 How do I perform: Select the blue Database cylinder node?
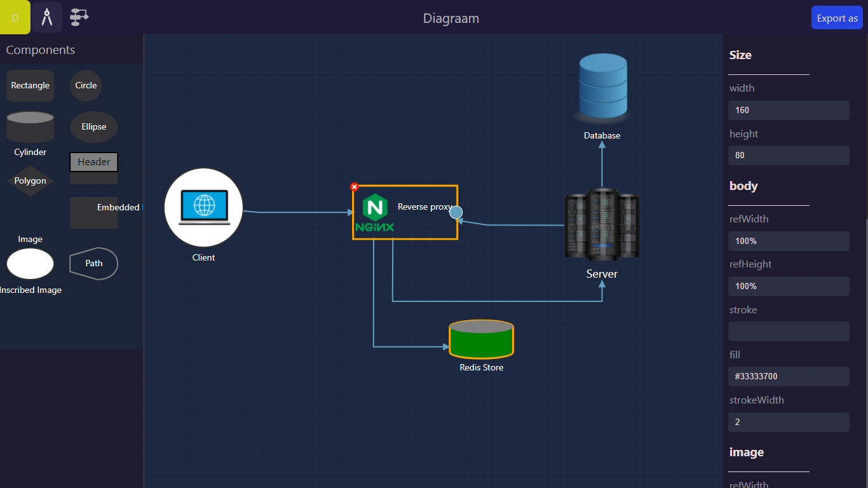[603, 88]
